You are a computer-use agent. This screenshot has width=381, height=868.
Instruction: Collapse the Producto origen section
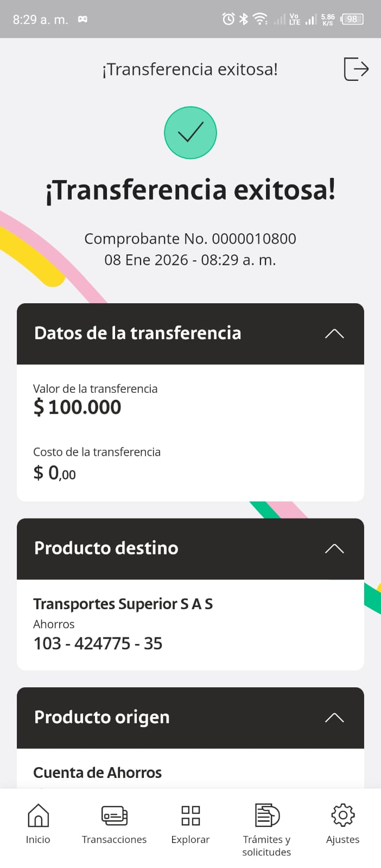(334, 718)
